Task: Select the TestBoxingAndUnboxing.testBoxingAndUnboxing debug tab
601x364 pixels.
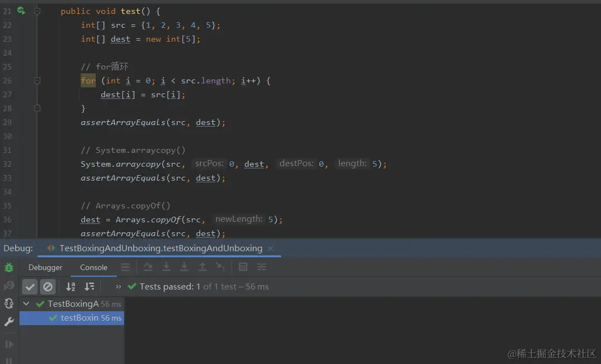Action: coord(161,248)
